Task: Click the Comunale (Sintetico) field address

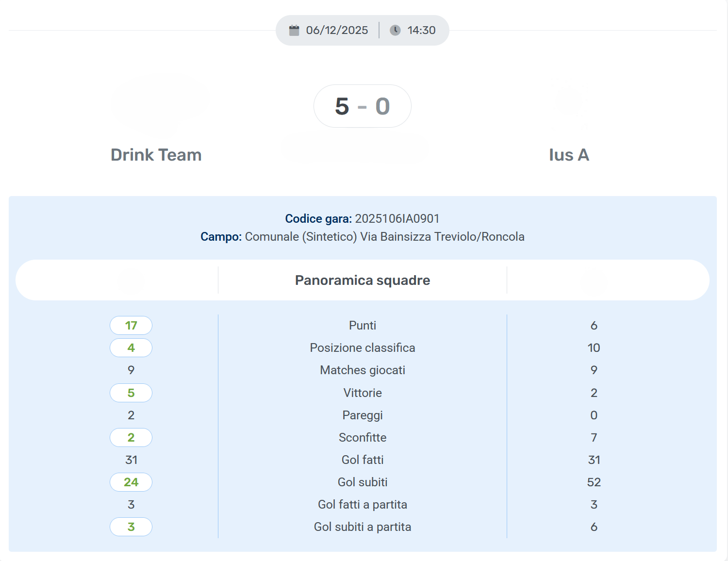Action: click(384, 237)
